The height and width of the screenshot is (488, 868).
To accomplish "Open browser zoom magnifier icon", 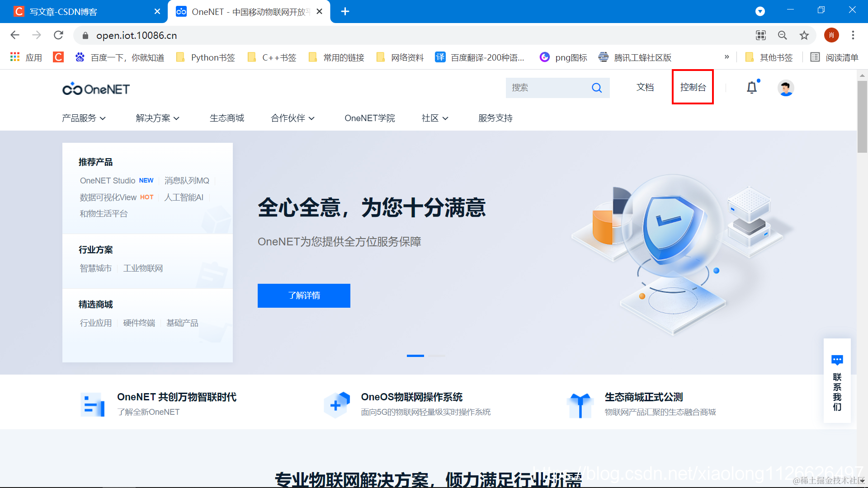I will (x=782, y=35).
